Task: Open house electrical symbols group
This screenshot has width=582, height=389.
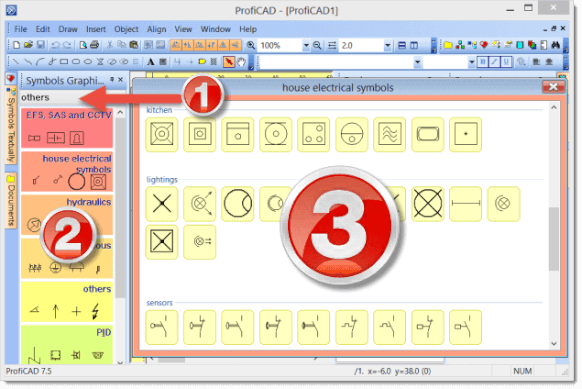Action: click(x=67, y=171)
